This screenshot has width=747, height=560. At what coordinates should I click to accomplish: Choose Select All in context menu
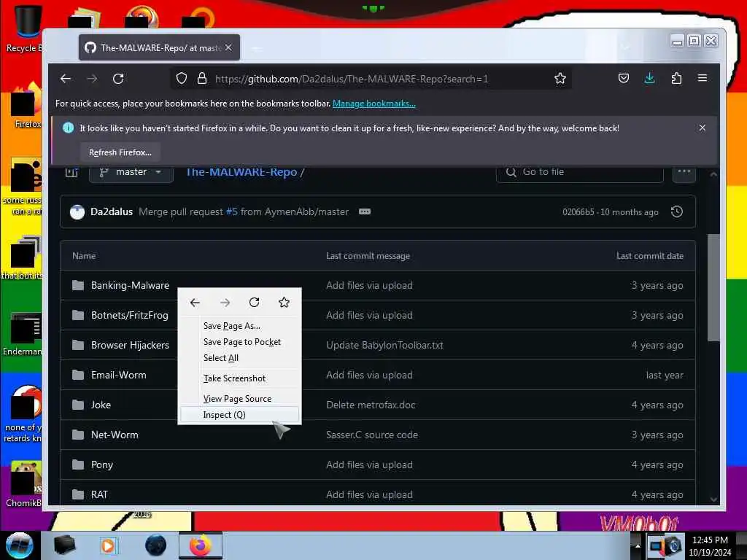click(220, 357)
